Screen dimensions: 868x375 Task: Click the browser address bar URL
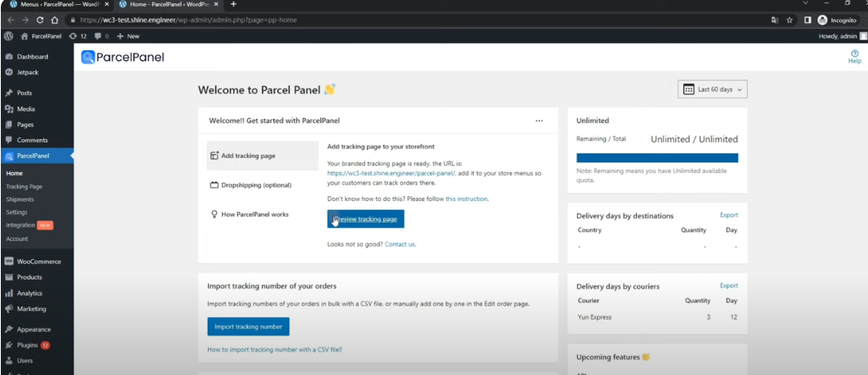tap(188, 20)
